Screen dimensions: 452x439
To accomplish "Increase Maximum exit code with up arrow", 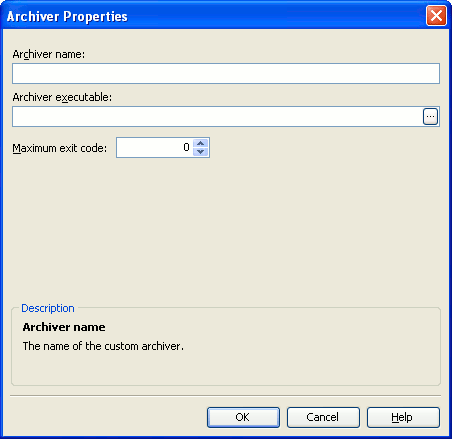I will [x=201, y=143].
